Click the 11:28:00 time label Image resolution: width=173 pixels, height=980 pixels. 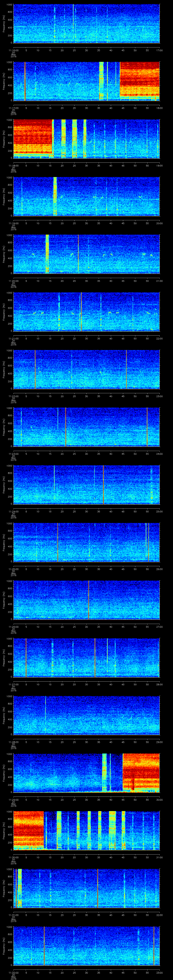pyautogui.click(x=13, y=742)
